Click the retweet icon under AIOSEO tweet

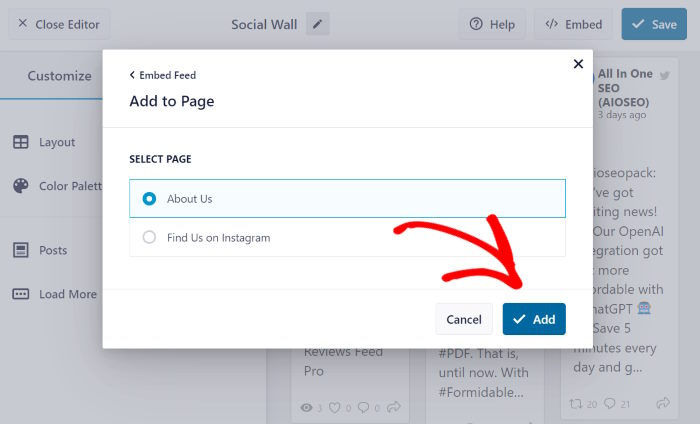click(x=576, y=404)
